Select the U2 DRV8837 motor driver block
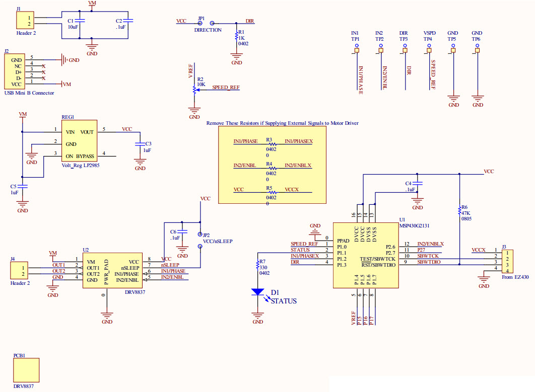Image resolution: width=535 pixels, height=392 pixels. pos(112,271)
